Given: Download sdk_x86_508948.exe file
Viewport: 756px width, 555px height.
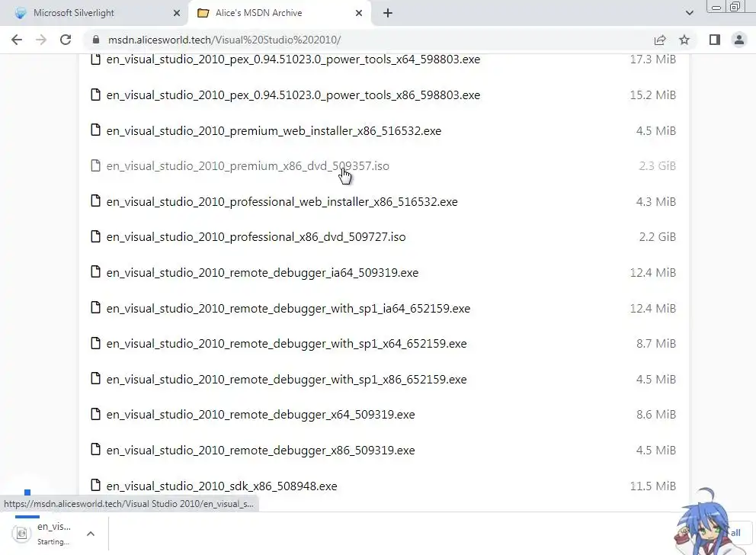Looking at the screenshot, I should point(222,486).
